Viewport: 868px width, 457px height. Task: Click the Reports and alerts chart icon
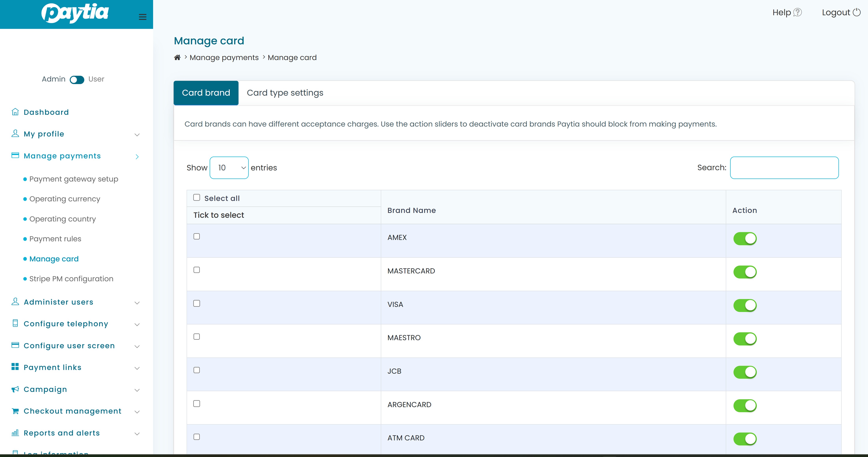coord(15,433)
